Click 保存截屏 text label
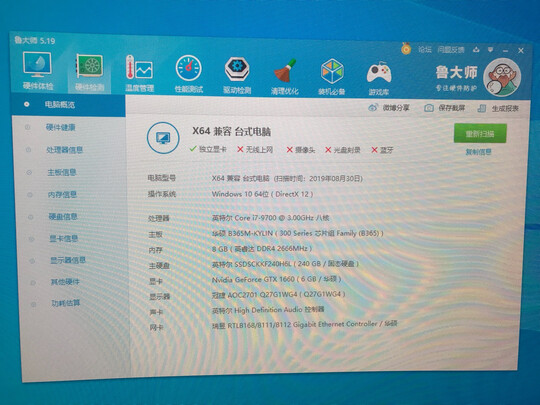The width and height of the screenshot is (540, 405). click(451, 108)
